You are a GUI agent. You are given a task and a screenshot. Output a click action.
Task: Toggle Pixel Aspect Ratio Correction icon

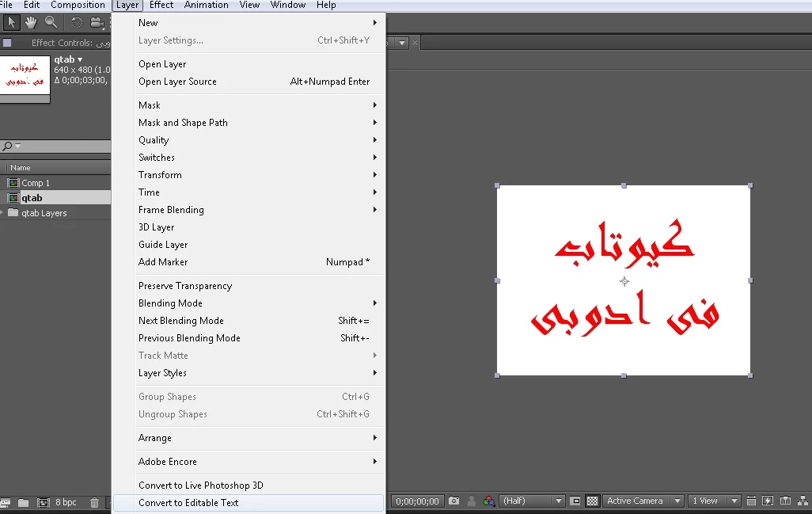(x=751, y=501)
